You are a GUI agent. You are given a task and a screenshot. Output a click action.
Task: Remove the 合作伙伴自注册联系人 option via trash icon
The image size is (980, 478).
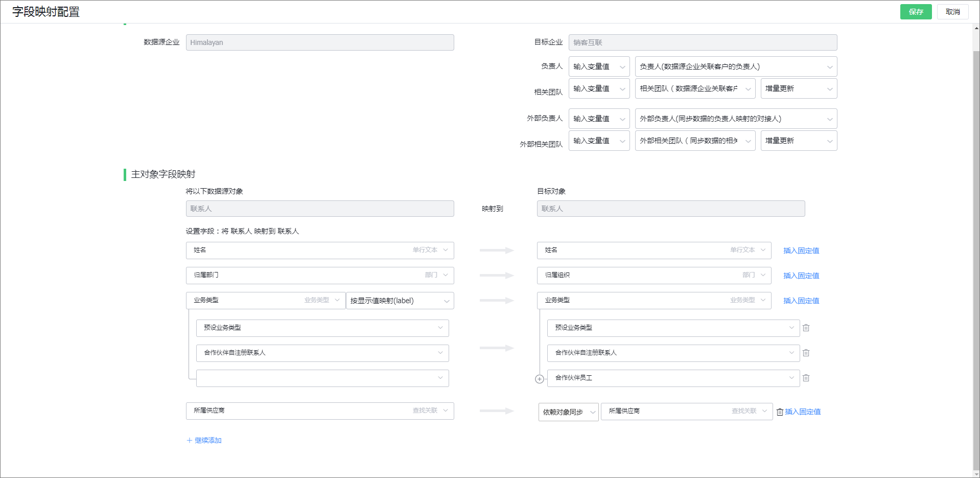coord(806,353)
